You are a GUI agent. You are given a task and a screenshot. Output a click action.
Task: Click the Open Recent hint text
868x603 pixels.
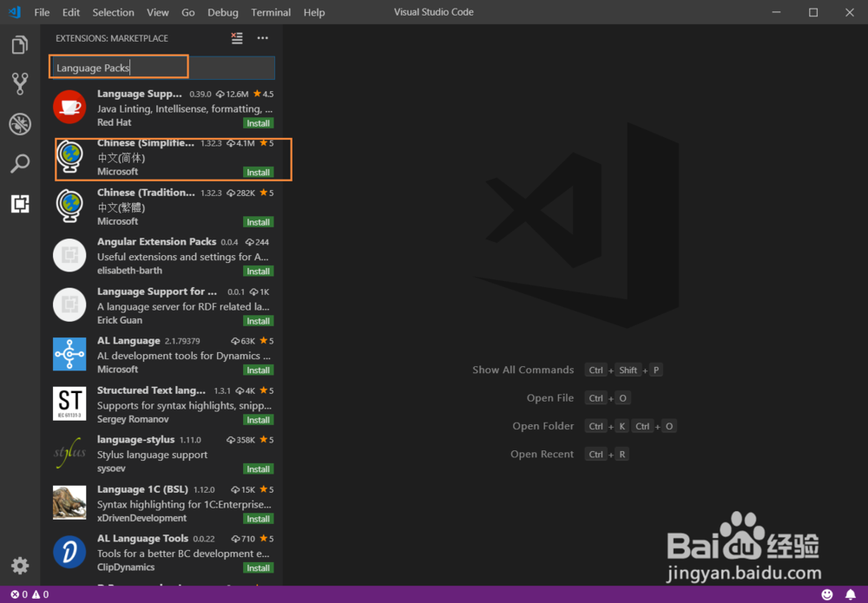(x=542, y=454)
